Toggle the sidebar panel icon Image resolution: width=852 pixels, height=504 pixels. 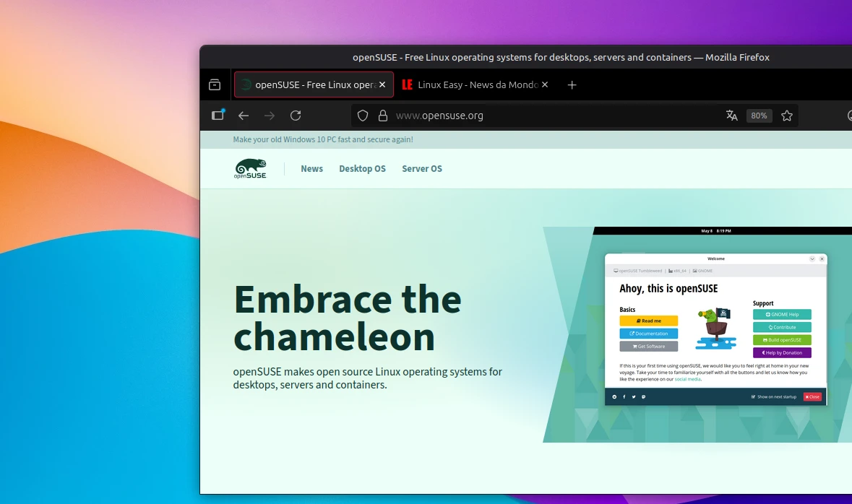coord(218,116)
